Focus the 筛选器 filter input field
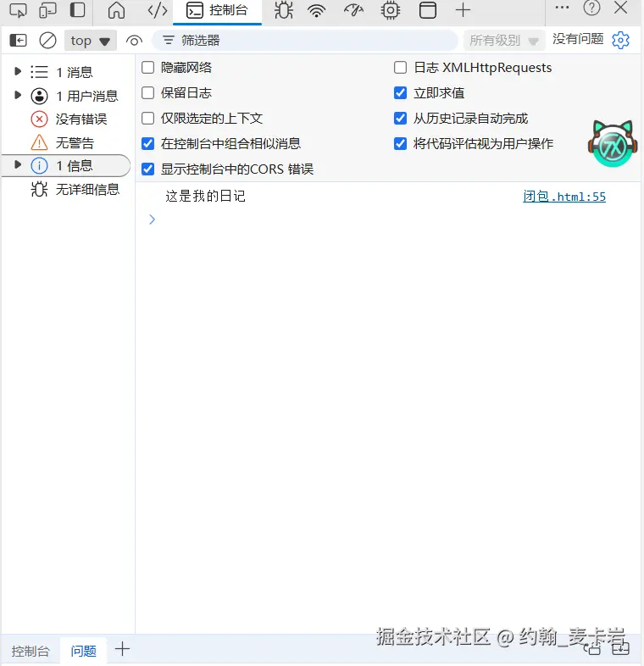The height and width of the screenshot is (666, 644). tap(305, 41)
